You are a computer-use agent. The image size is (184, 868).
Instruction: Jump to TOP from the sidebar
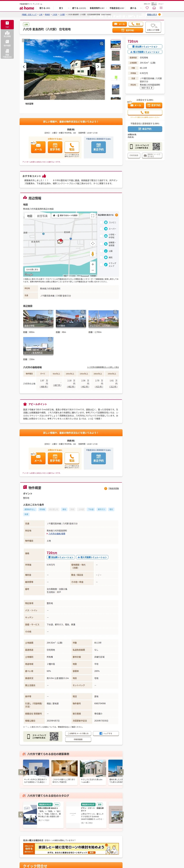tap(7, 24)
